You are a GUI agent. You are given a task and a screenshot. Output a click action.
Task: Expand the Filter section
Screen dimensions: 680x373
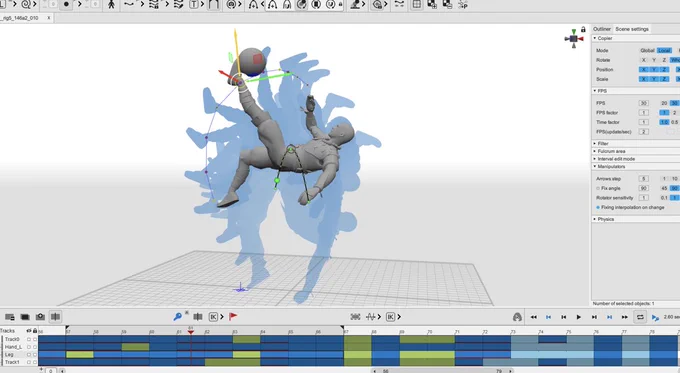coord(595,143)
